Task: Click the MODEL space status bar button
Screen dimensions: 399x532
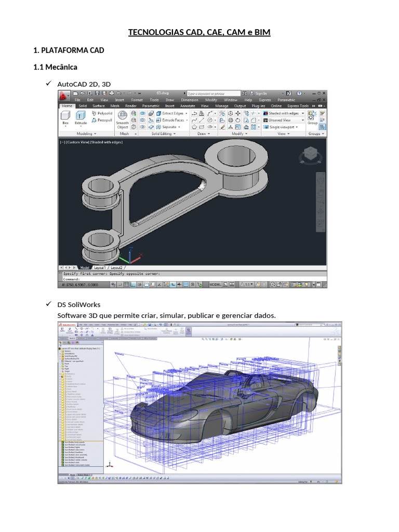Action: (x=215, y=285)
